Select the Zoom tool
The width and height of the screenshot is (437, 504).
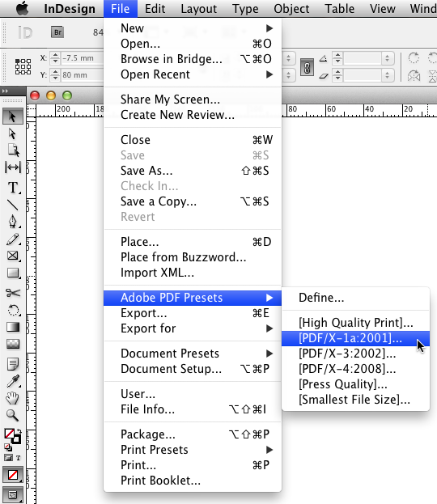pos(12,415)
